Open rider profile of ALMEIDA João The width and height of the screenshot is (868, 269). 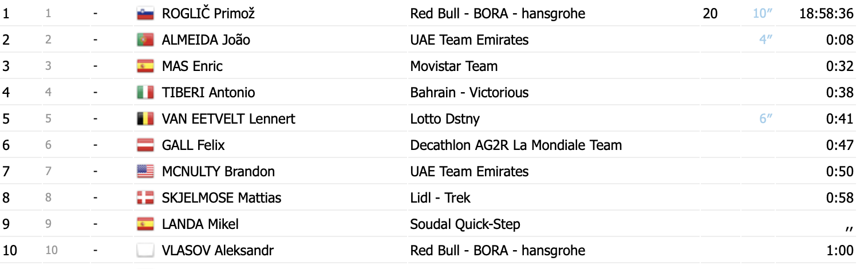pos(206,40)
